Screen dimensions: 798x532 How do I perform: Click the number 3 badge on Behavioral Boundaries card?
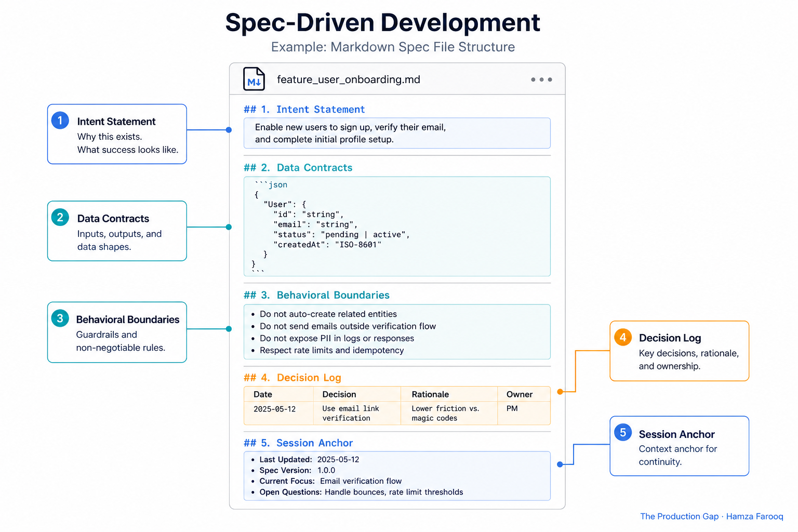tap(60, 318)
